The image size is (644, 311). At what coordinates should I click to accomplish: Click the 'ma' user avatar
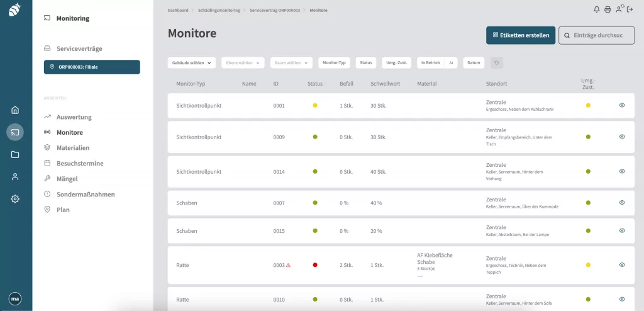(x=15, y=299)
